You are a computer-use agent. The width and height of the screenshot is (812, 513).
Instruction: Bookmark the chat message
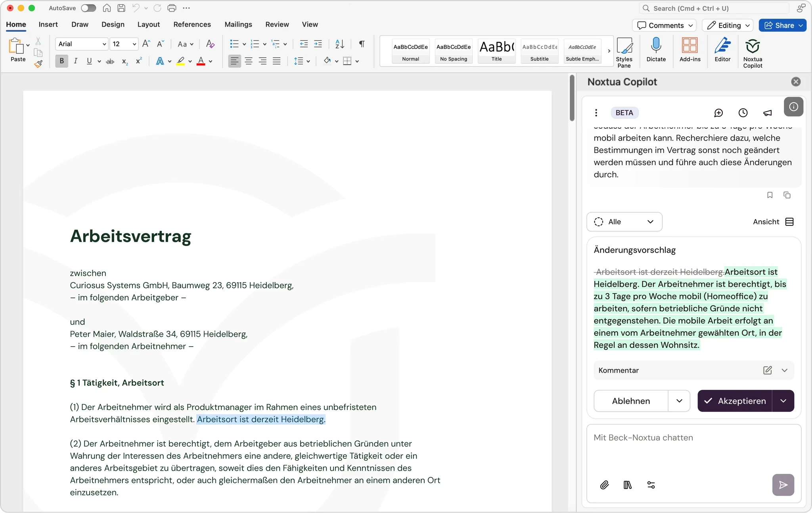(x=770, y=195)
